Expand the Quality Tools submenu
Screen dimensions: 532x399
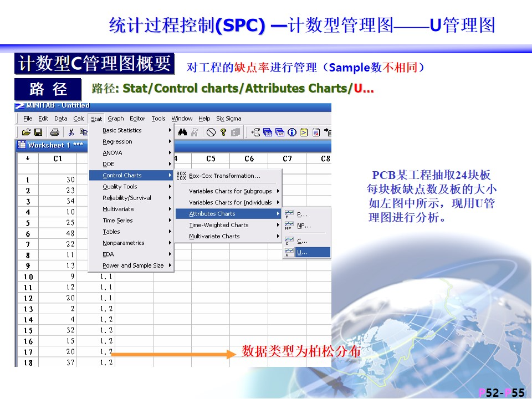pyautogui.click(x=120, y=187)
